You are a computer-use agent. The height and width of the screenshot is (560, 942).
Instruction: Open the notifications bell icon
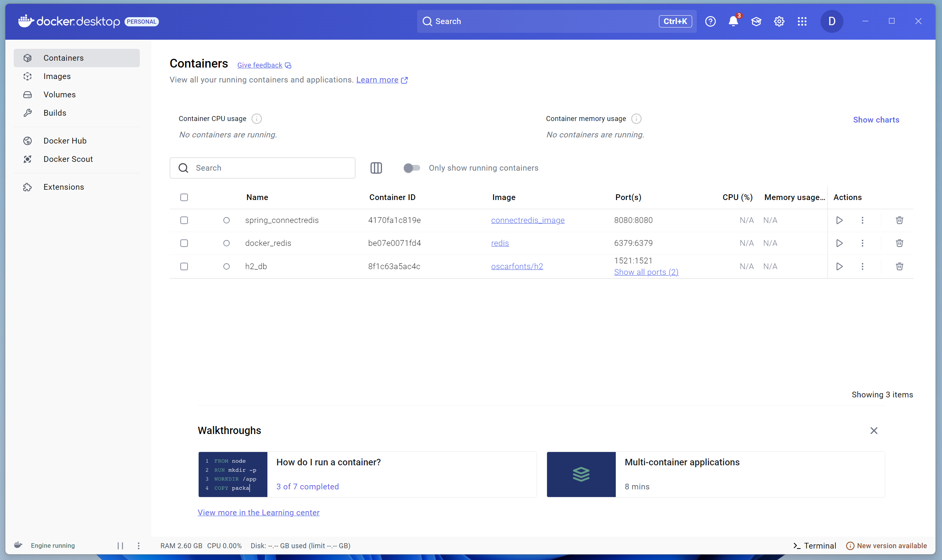pos(733,21)
